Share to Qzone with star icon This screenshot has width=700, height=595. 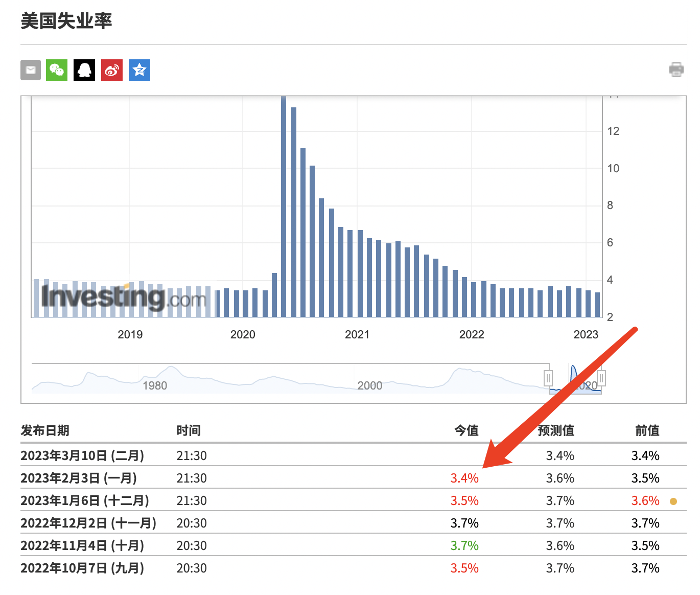point(139,70)
